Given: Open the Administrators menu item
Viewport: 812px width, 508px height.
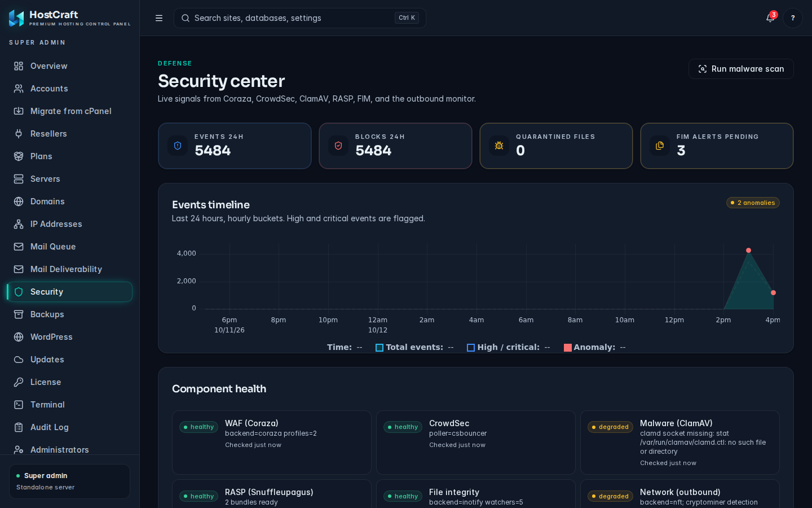Looking at the screenshot, I should (70, 449).
